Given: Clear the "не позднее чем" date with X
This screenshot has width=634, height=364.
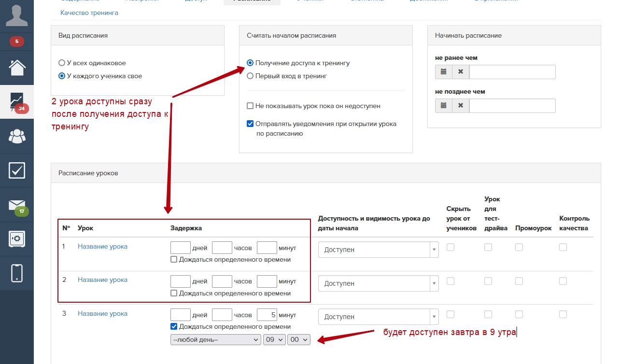Looking at the screenshot, I should pos(460,106).
